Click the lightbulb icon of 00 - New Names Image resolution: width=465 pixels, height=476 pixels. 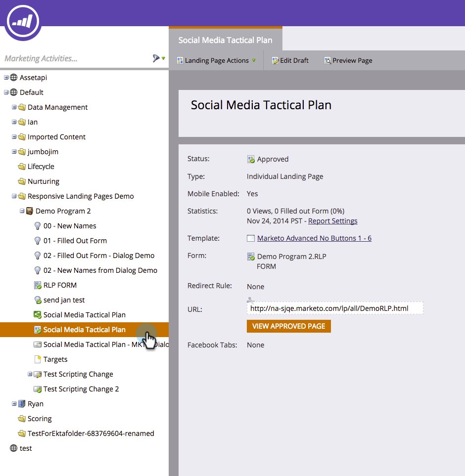tap(38, 226)
